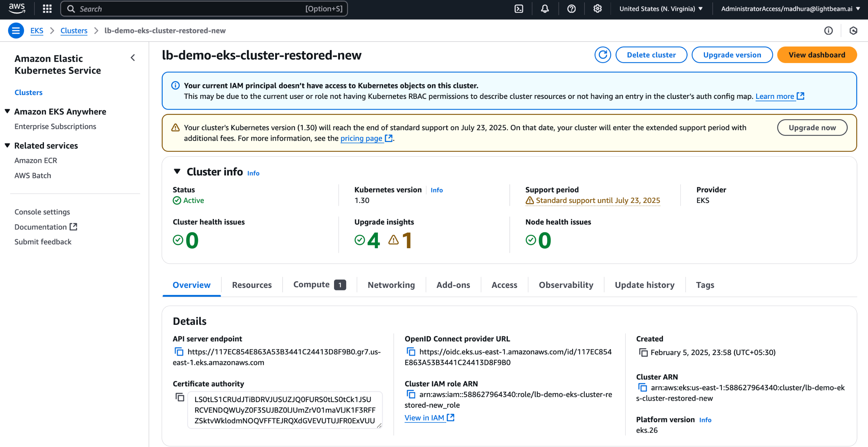Open Info link beside Kubernetes version
Image resolution: width=868 pixels, height=447 pixels.
(x=436, y=190)
